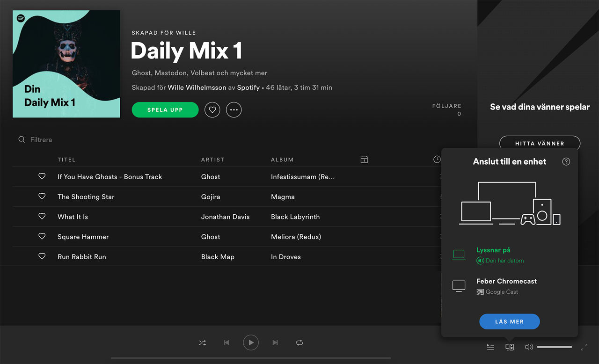Like the song If You Have Ghosts
Viewport: 599px width, 364px height.
[x=42, y=176]
